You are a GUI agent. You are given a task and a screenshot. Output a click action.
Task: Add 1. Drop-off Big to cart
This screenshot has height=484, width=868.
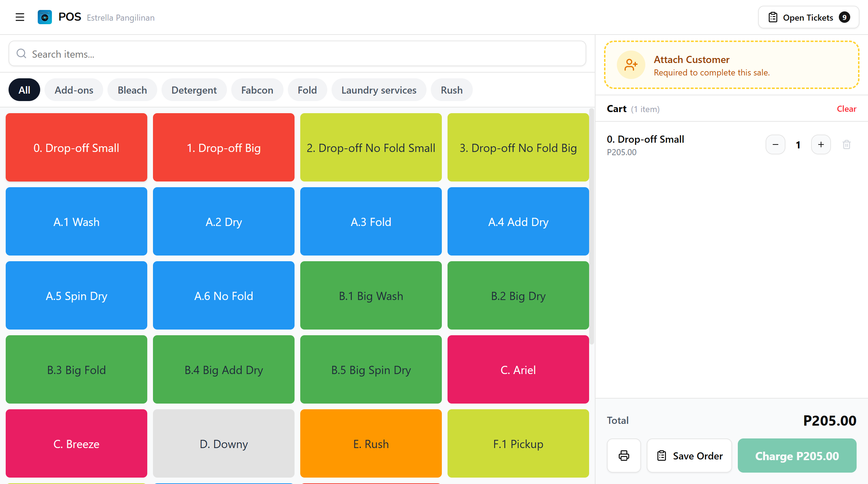pyautogui.click(x=224, y=147)
